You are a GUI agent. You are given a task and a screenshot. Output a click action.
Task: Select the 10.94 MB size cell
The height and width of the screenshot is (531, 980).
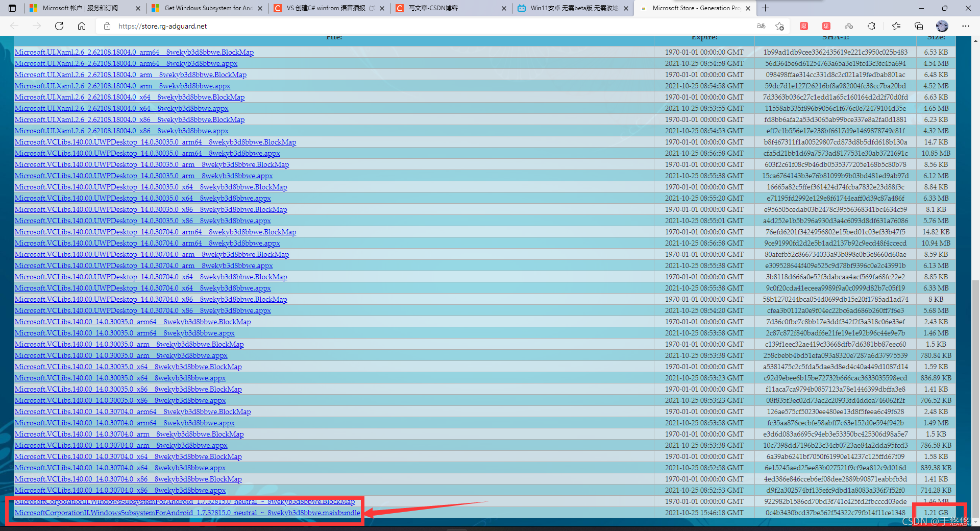(936, 243)
